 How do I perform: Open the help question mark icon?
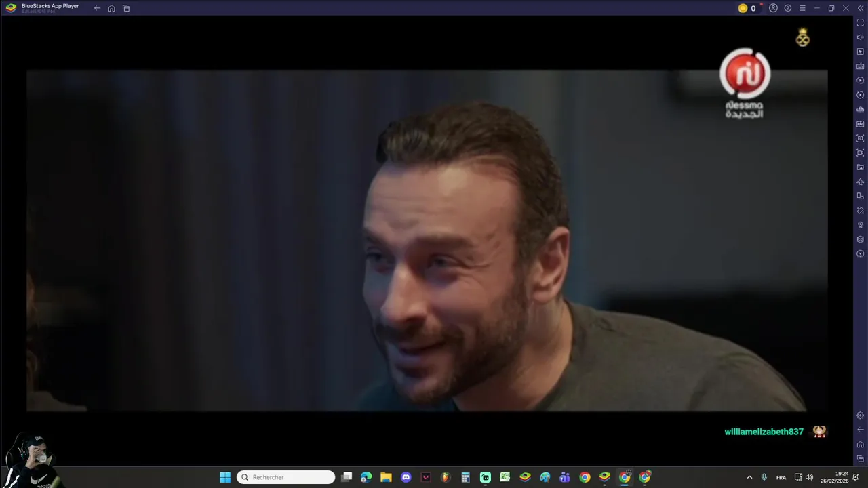[788, 8]
